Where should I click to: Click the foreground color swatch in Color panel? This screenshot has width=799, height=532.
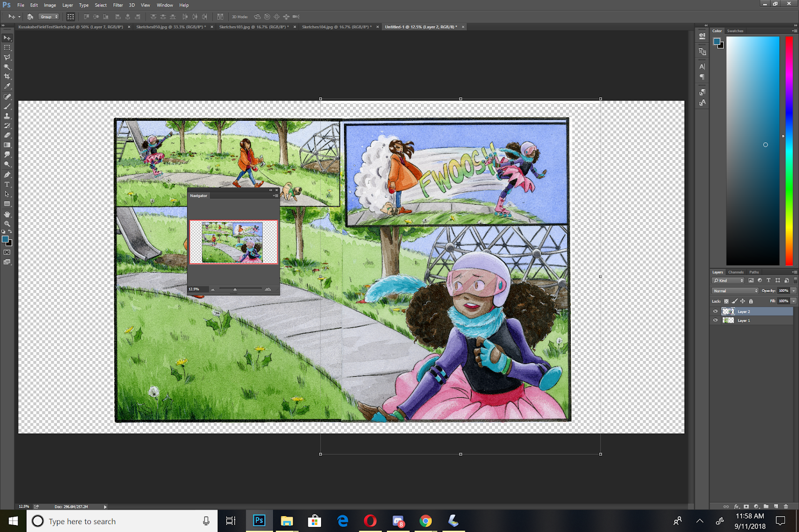tap(717, 41)
